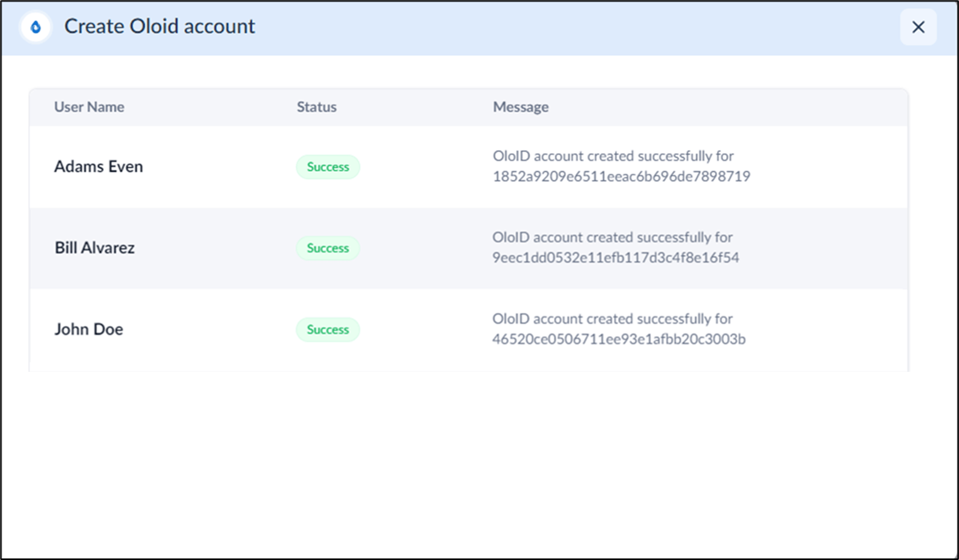The height and width of the screenshot is (560, 959).
Task: Select the Adams Even user name
Action: 99,167
